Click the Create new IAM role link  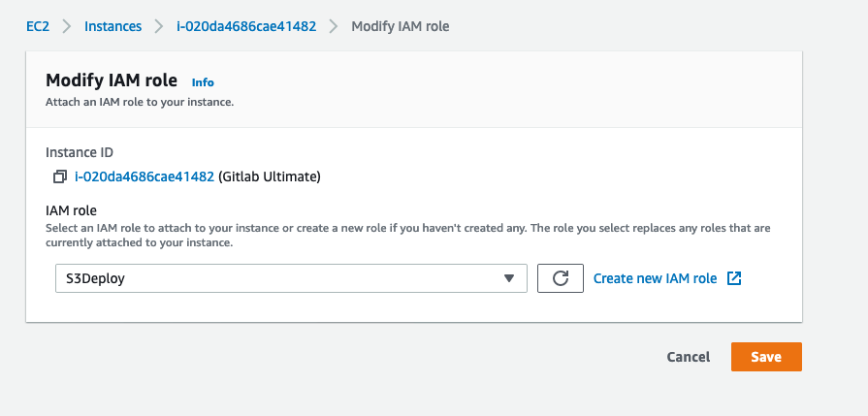tap(655, 278)
